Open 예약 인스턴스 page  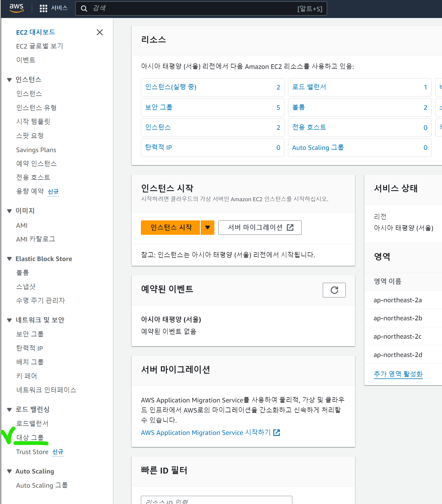(36, 163)
